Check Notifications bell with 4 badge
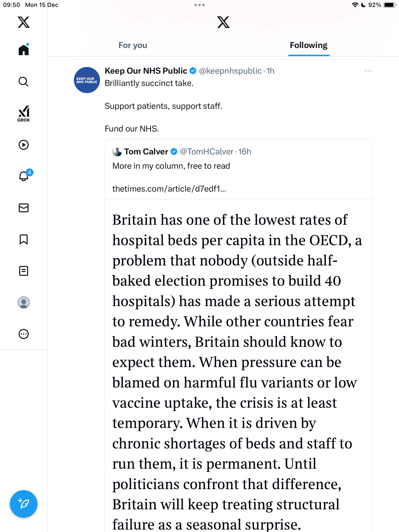The height and width of the screenshot is (532, 399). click(x=24, y=176)
